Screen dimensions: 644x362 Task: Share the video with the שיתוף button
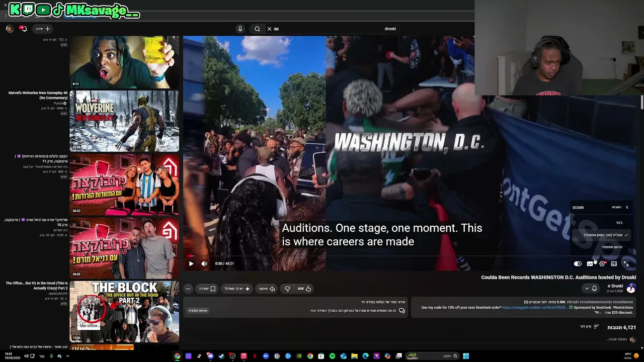267,289
